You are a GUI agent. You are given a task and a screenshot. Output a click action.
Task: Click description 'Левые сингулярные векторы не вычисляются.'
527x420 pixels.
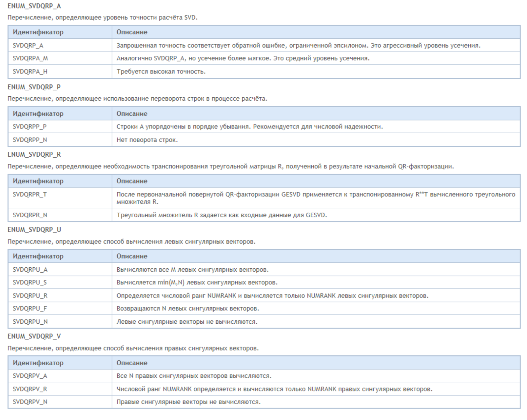point(187,322)
